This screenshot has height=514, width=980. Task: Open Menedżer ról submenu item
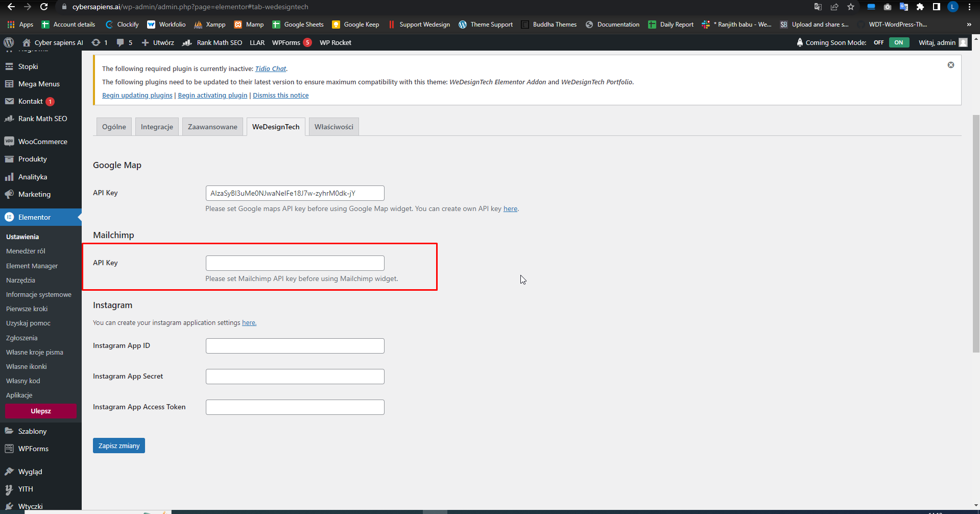coord(26,251)
